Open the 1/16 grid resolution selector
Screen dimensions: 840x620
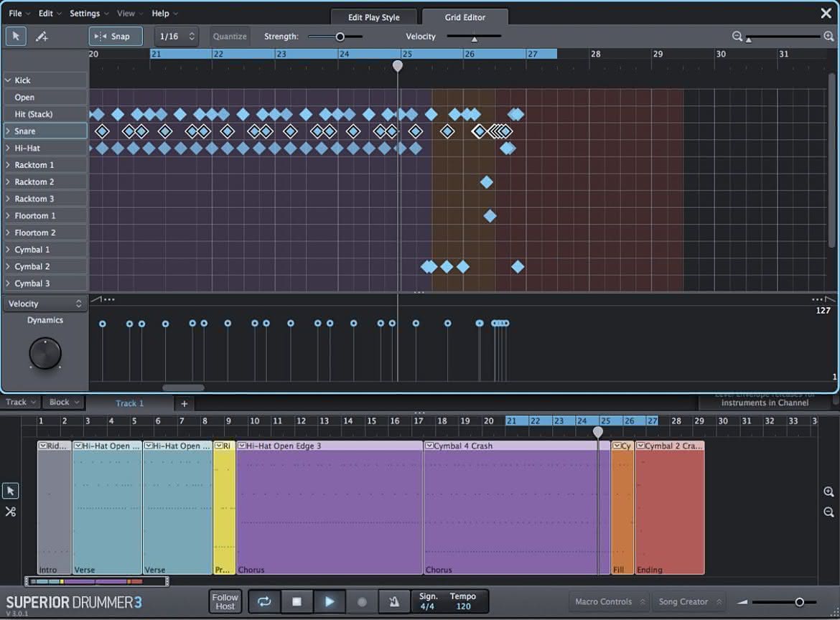pos(177,37)
